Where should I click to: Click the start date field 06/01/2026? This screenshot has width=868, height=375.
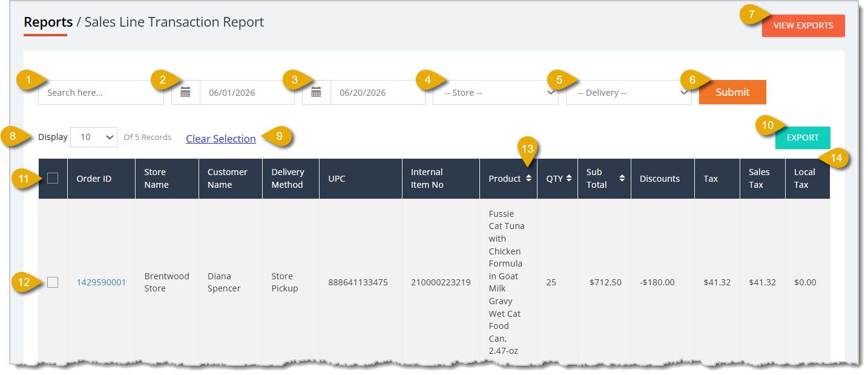[x=247, y=93]
